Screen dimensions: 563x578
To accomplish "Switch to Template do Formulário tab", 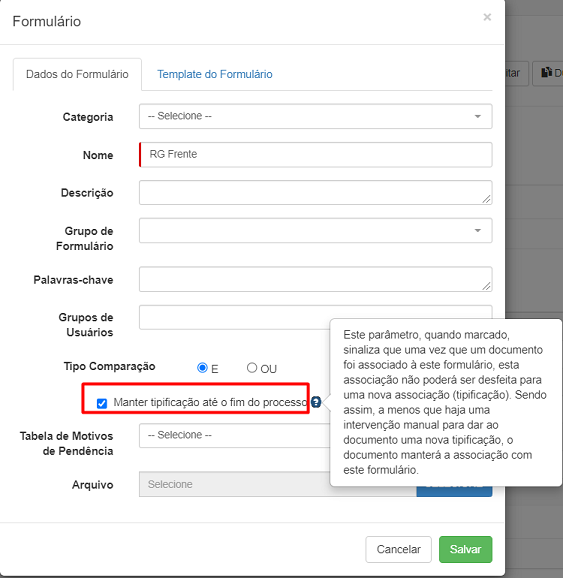I will coord(215,74).
